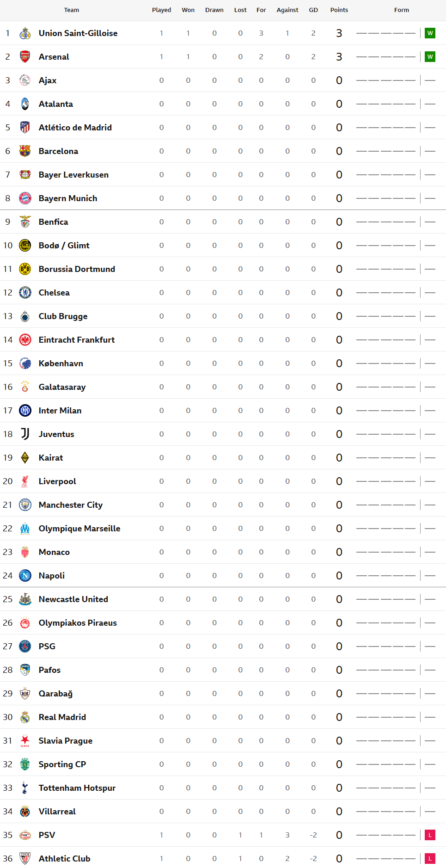Open the Manchester City team link
The height and width of the screenshot is (868, 446).
tap(71, 505)
